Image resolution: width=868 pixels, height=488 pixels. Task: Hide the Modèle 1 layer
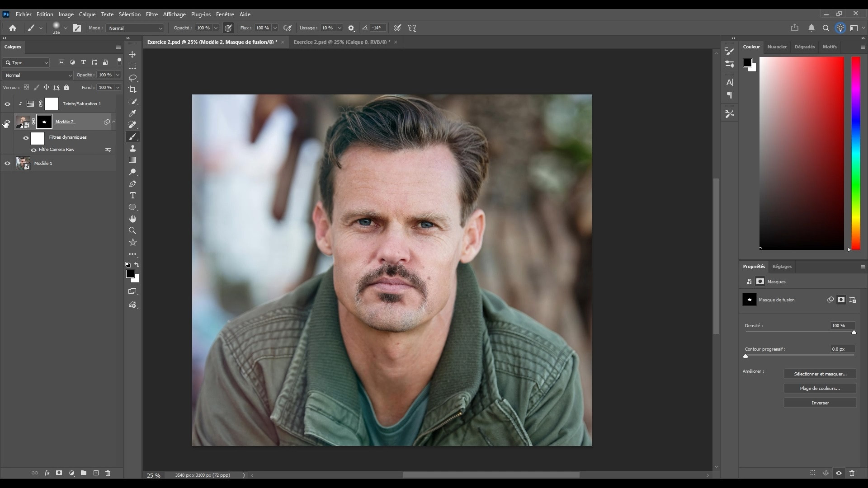click(x=7, y=164)
